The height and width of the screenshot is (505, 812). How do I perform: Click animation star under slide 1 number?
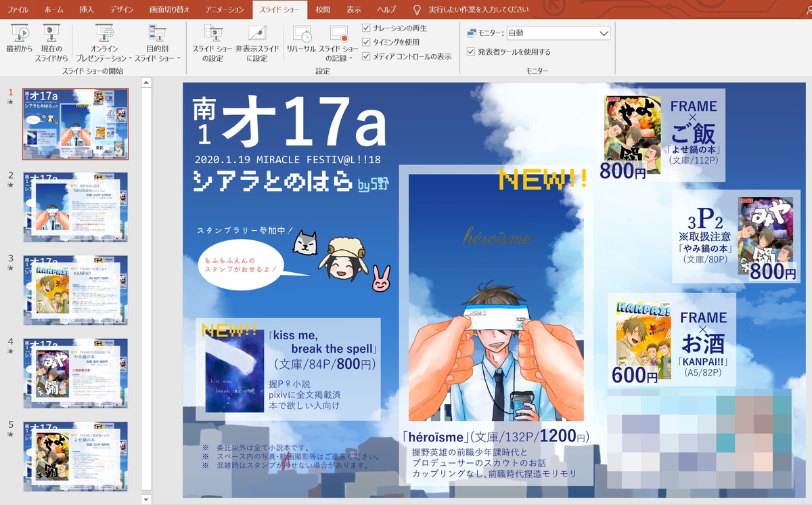9,102
